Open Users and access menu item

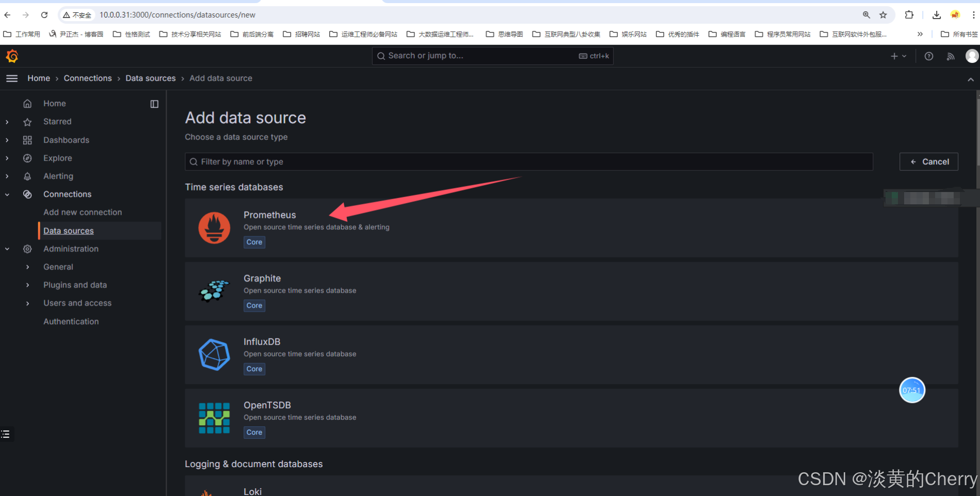pos(77,303)
